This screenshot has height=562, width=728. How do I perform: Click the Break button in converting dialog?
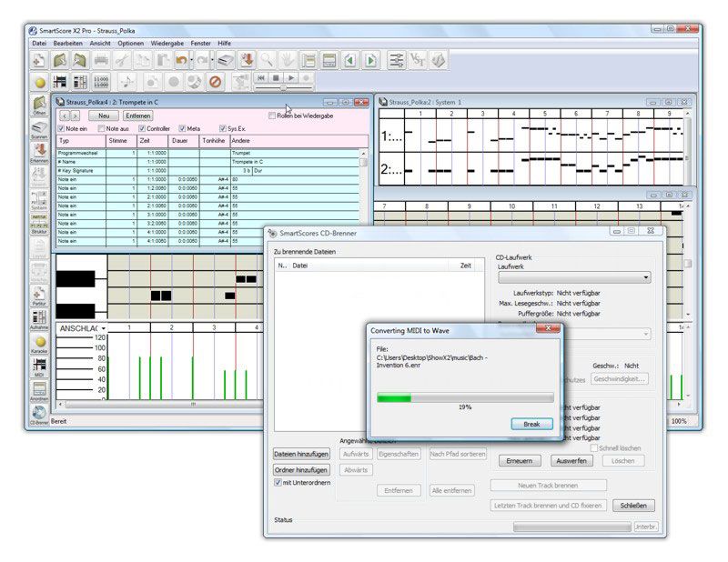pos(531,424)
